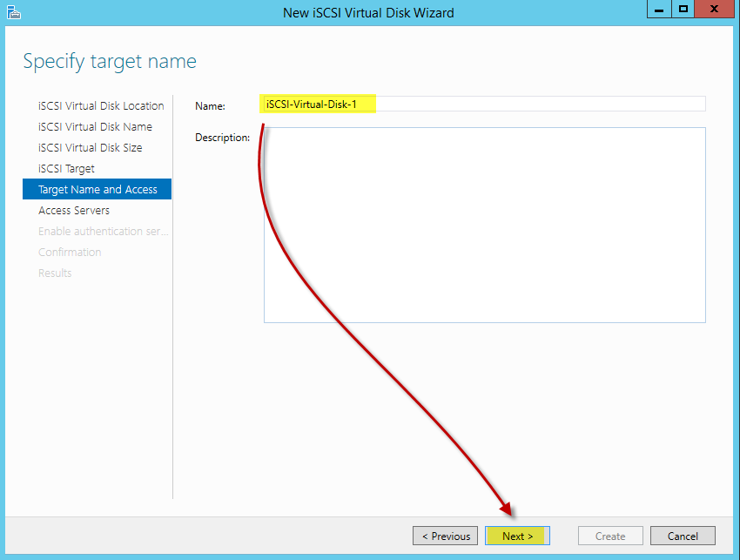Click the Confirmation step

[70, 253]
